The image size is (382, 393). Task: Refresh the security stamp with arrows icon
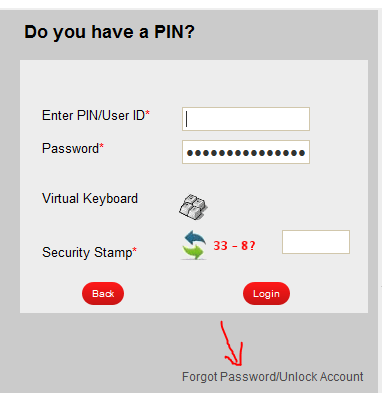(194, 245)
